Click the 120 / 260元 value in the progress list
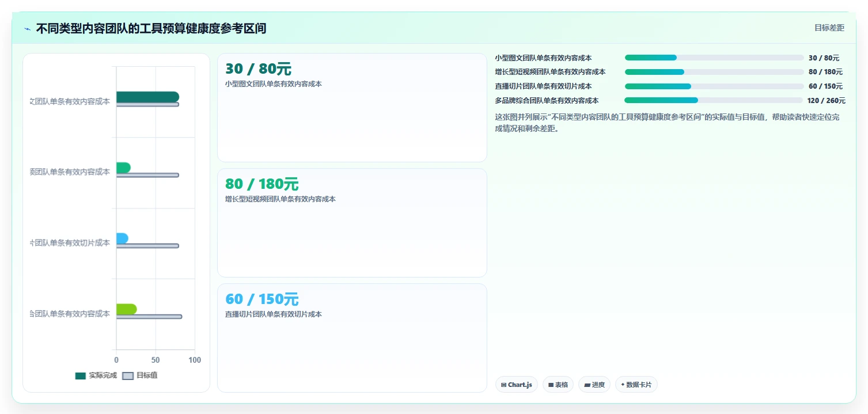Screen dimensions: 868x414 pos(827,100)
